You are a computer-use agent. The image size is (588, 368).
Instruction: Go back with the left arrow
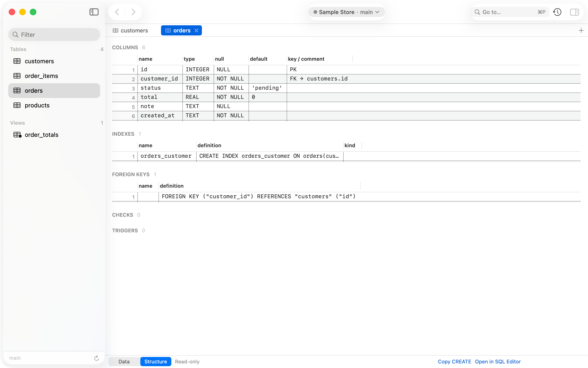coord(117,12)
